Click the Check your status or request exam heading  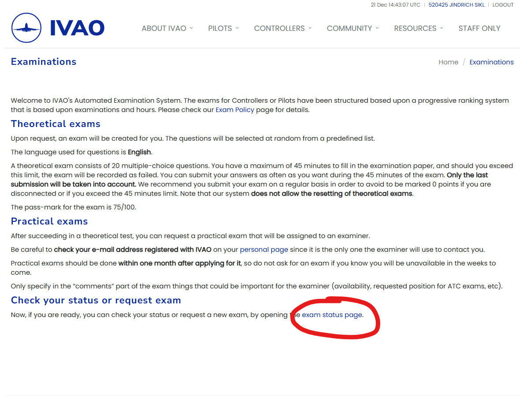[96, 300]
